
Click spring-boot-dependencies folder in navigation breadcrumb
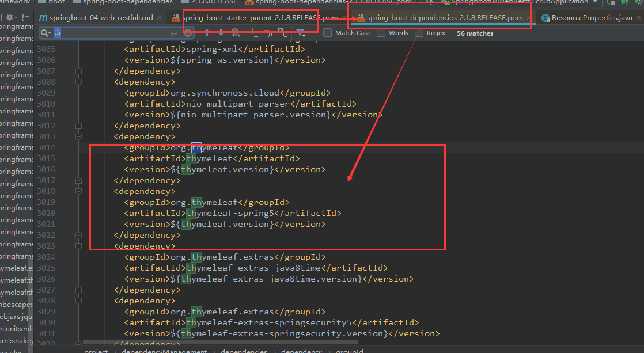click(x=123, y=2)
